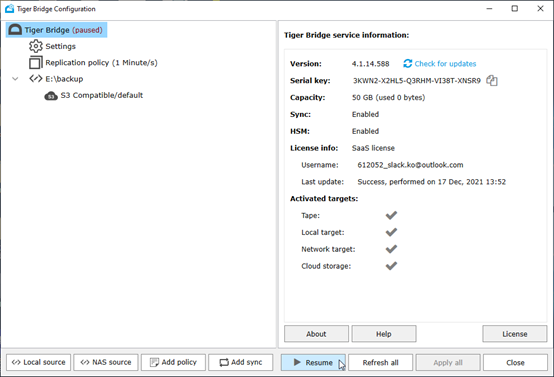Select S3 Compatible/default target
The height and width of the screenshot is (377, 554).
coord(102,95)
